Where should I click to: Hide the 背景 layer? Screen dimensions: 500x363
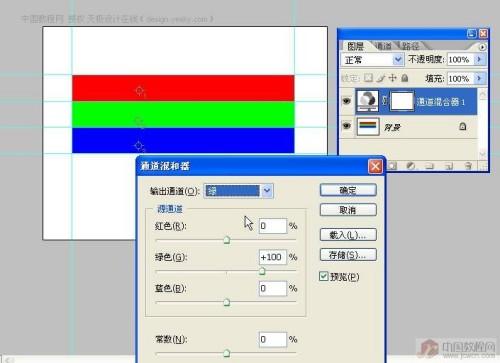(347, 126)
